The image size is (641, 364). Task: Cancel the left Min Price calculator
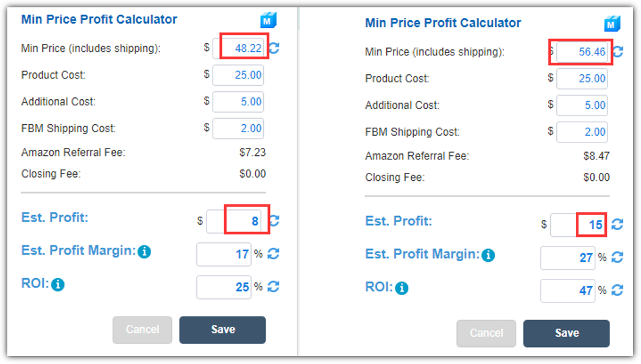[x=142, y=330]
